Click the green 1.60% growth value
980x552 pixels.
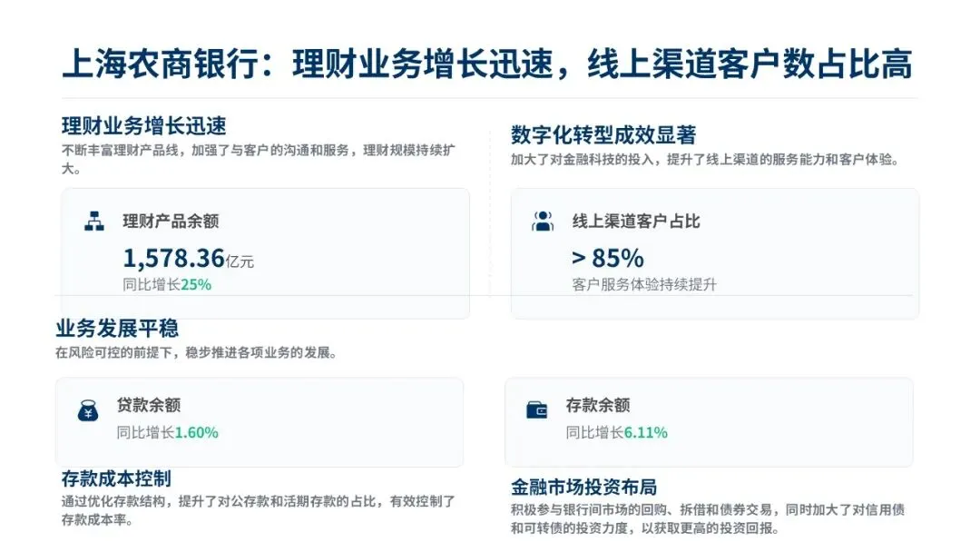(x=196, y=432)
